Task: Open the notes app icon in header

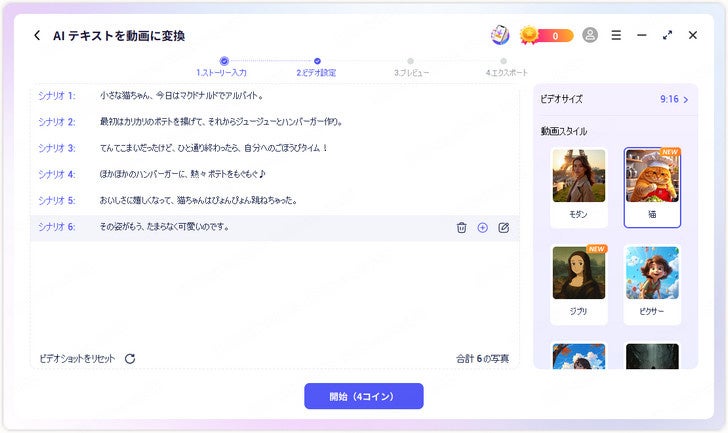Action: [500, 35]
